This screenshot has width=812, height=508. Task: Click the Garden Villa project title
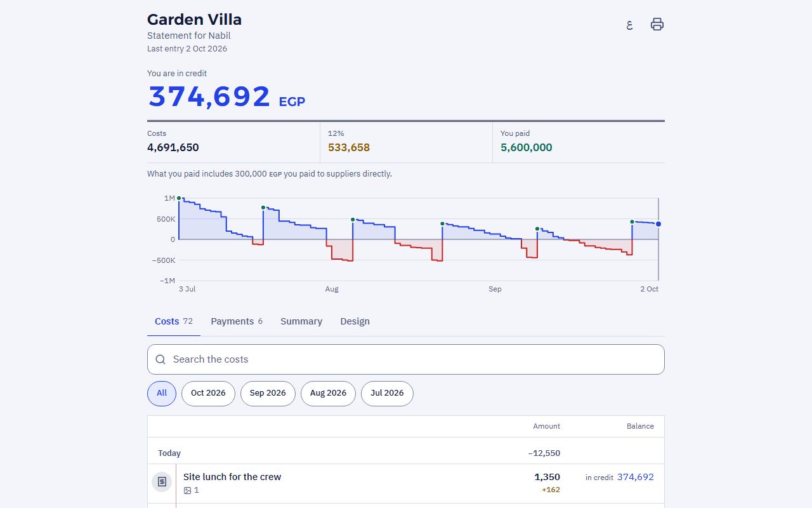194,20
